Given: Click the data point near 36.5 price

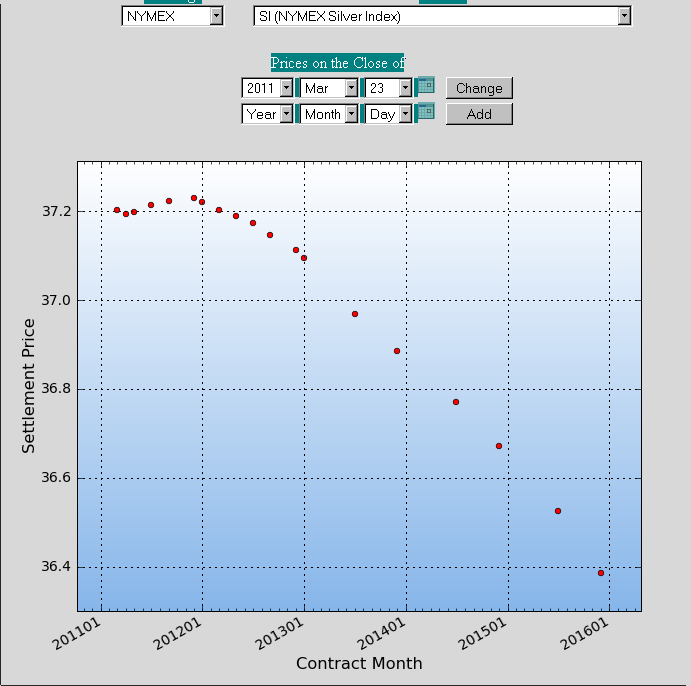Looking at the screenshot, I should click(558, 511).
